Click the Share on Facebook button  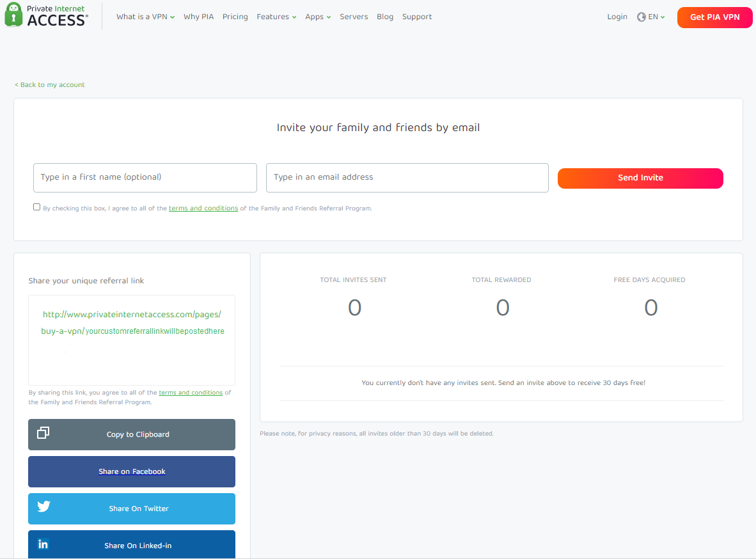click(x=132, y=472)
